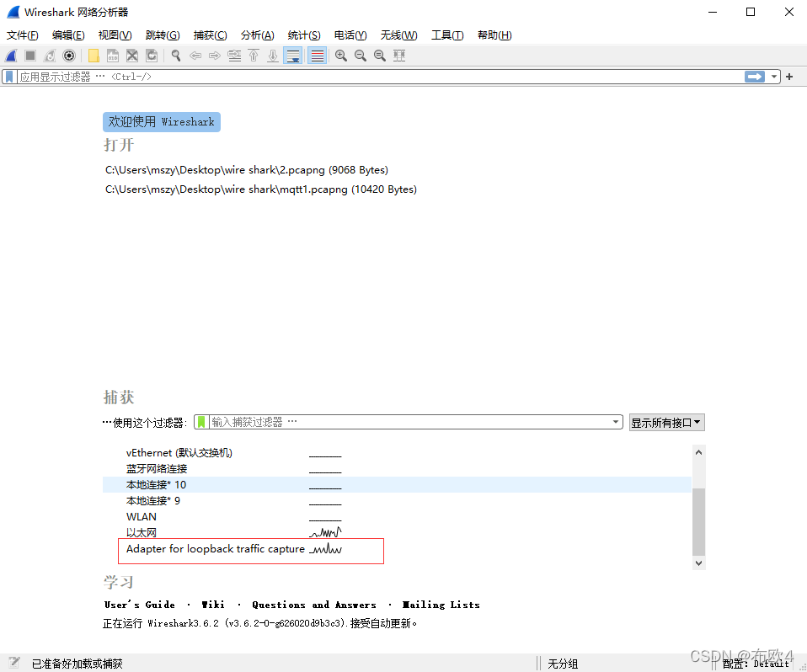Click the save capture file icon
807x672 pixels.
coord(113,56)
